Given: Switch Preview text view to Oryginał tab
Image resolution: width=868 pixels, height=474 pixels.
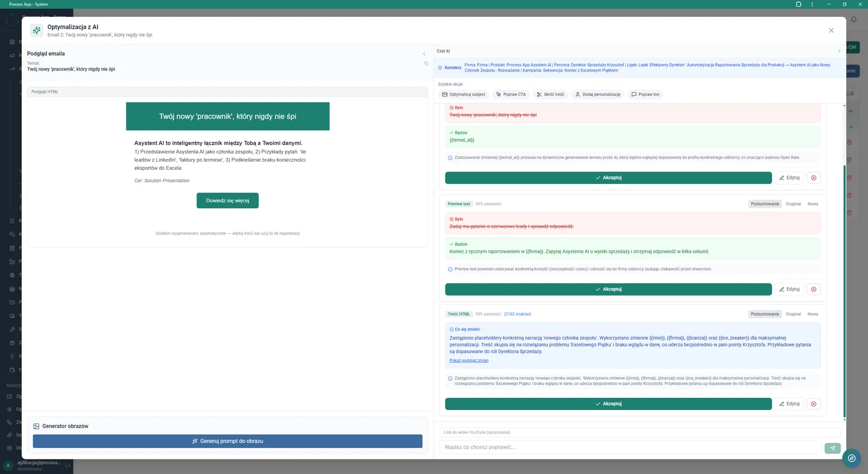Looking at the screenshot, I should [x=793, y=204].
